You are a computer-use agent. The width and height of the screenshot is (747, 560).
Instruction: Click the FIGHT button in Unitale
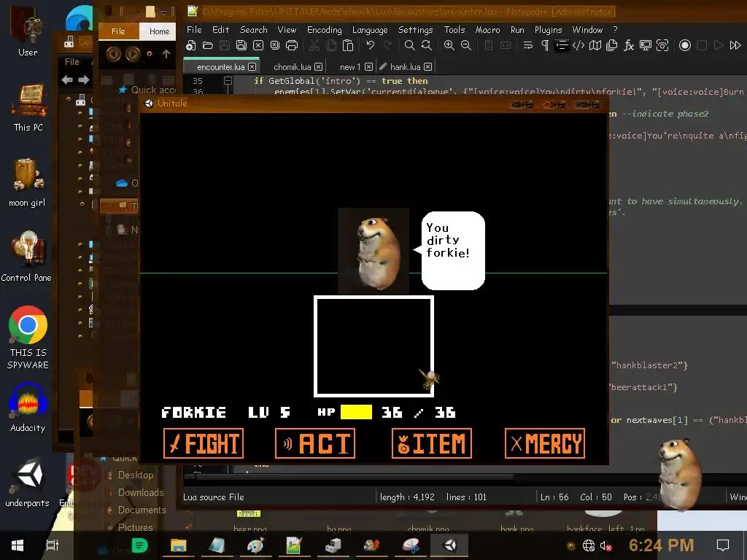(204, 443)
